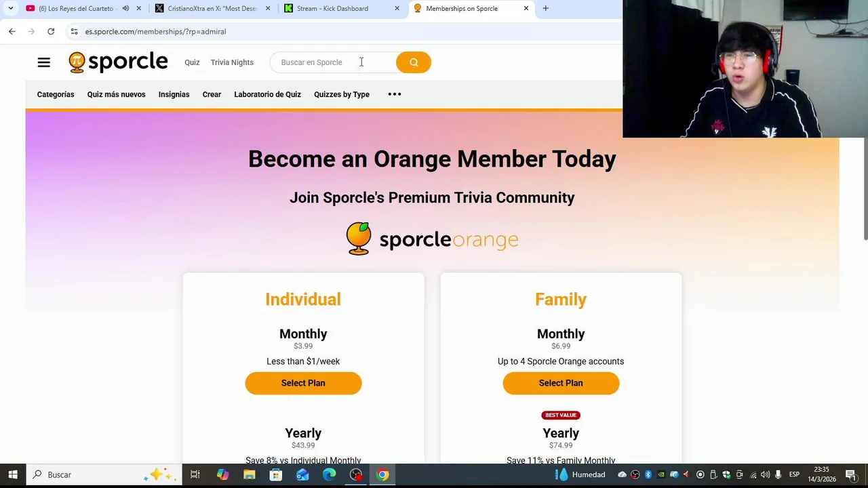Close the Memberships on Sporcle tab

click(x=526, y=8)
